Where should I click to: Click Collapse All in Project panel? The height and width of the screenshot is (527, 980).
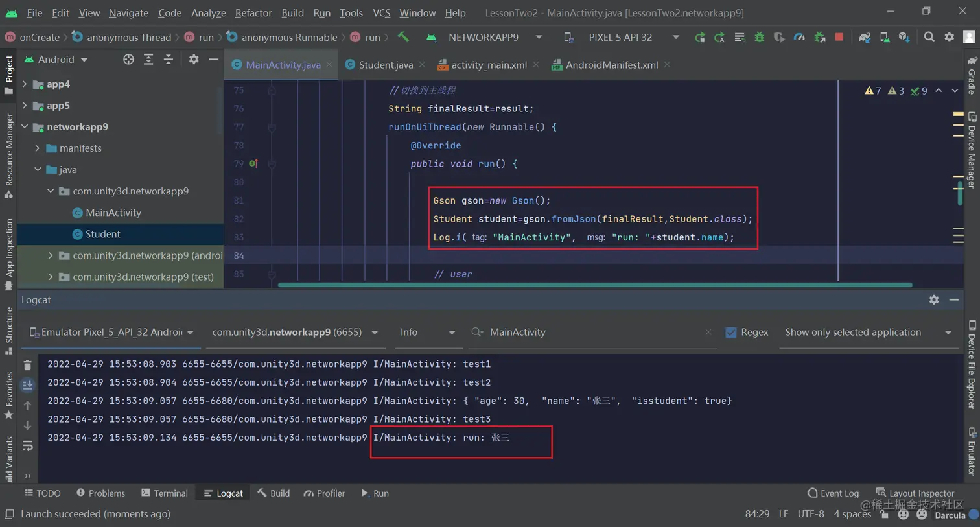click(x=169, y=60)
